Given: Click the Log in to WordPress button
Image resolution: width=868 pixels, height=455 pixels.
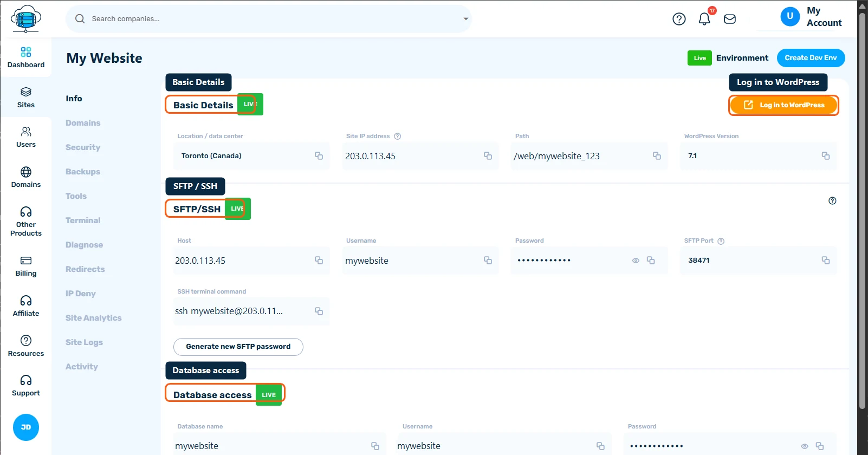Looking at the screenshot, I should [783, 105].
